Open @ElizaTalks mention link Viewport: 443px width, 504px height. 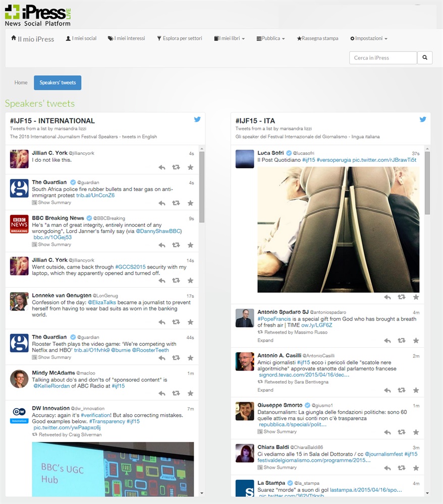pyautogui.click(x=101, y=302)
